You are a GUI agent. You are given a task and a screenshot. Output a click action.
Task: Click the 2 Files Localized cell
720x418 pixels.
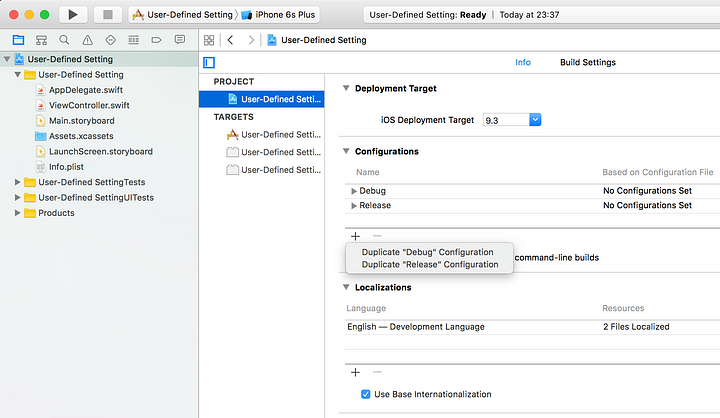[x=636, y=327]
